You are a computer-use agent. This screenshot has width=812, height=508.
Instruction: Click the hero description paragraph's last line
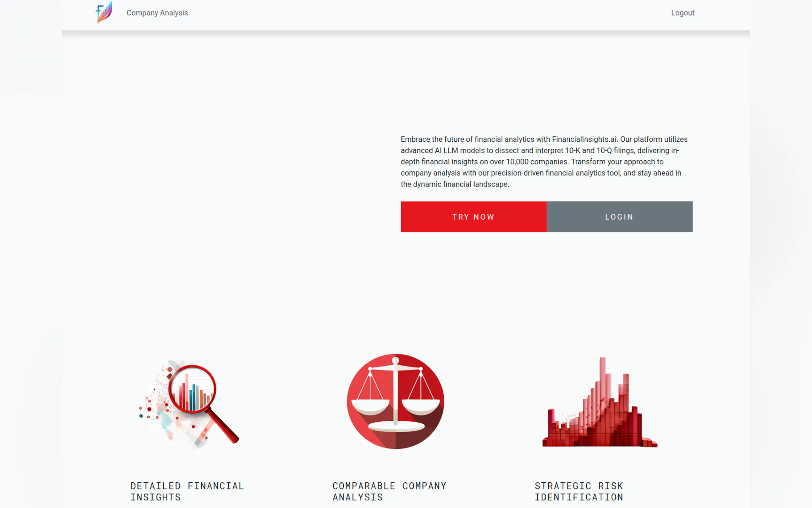tap(455, 185)
